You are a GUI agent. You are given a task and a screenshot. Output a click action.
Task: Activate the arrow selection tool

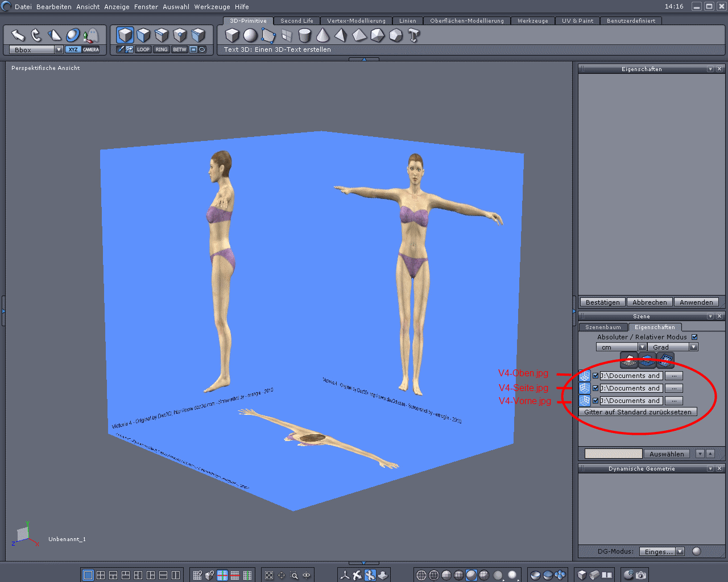[x=18, y=35]
